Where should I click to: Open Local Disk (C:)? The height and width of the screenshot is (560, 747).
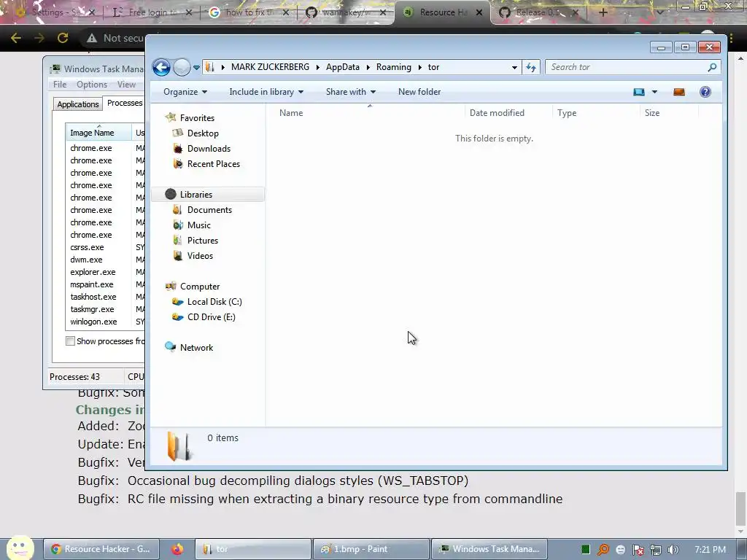(x=214, y=302)
